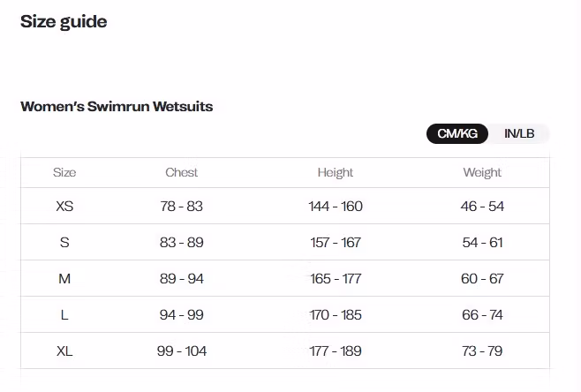Click the 46 - 54 weight value

pos(482,207)
